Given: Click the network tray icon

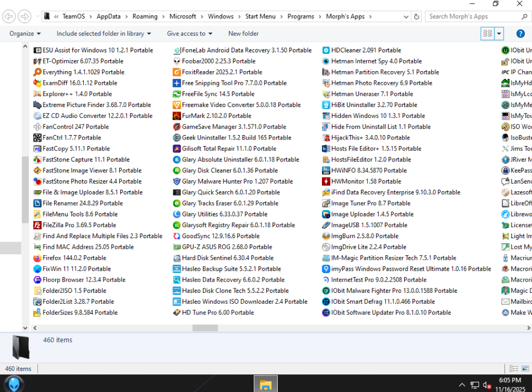Looking at the screenshot, I should pos(475,385).
